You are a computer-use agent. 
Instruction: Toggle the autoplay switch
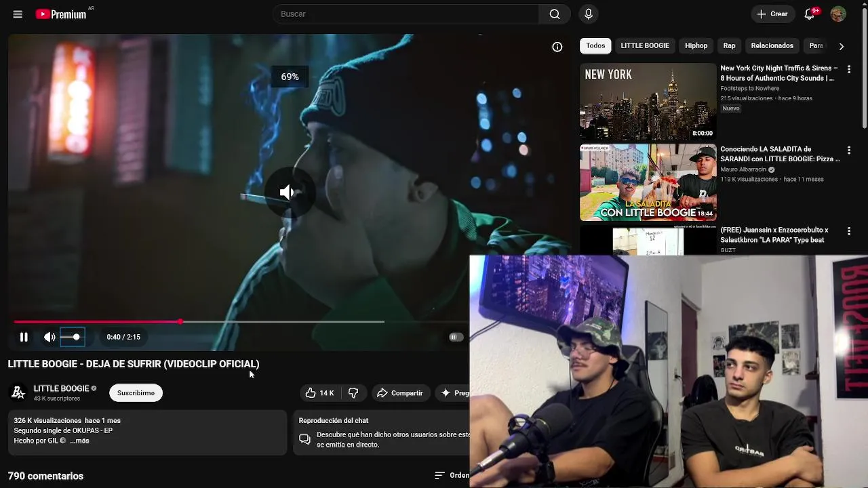(456, 337)
